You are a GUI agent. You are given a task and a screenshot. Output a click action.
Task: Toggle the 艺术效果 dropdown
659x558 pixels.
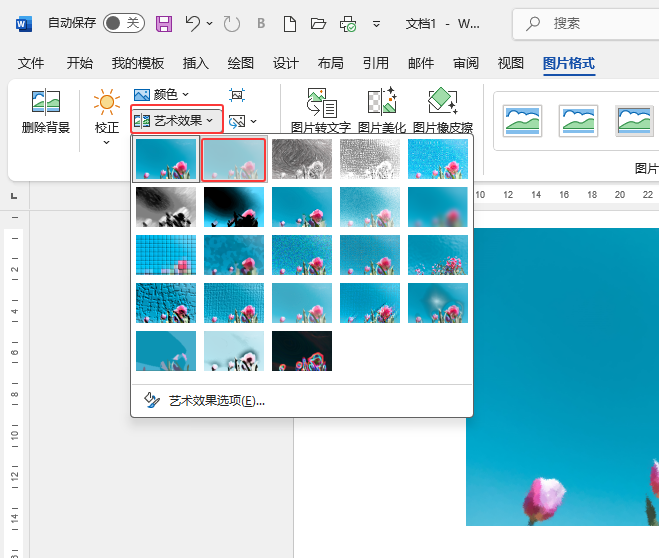click(177, 121)
